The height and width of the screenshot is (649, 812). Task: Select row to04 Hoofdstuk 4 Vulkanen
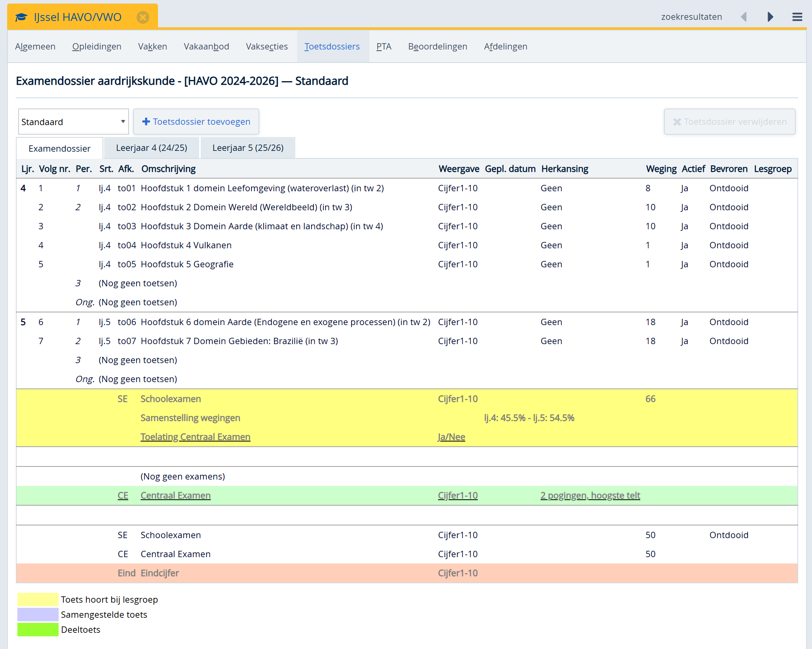(x=186, y=245)
